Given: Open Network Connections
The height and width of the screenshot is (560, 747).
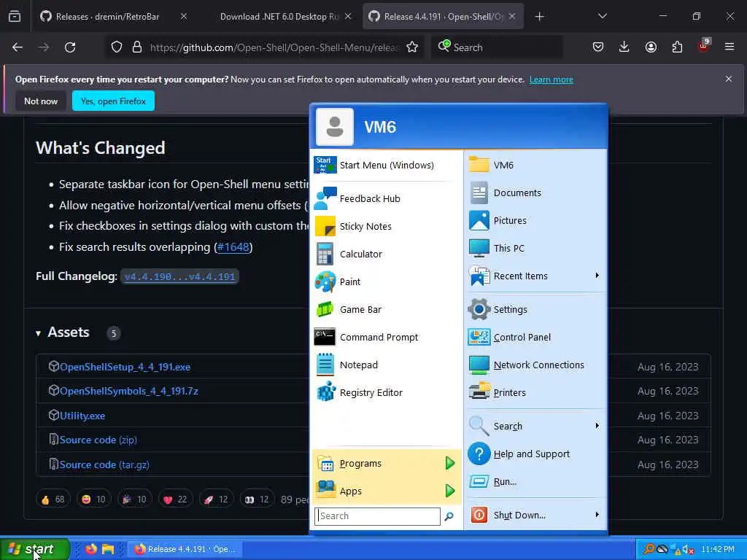Looking at the screenshot, I should tap(536, 365).
